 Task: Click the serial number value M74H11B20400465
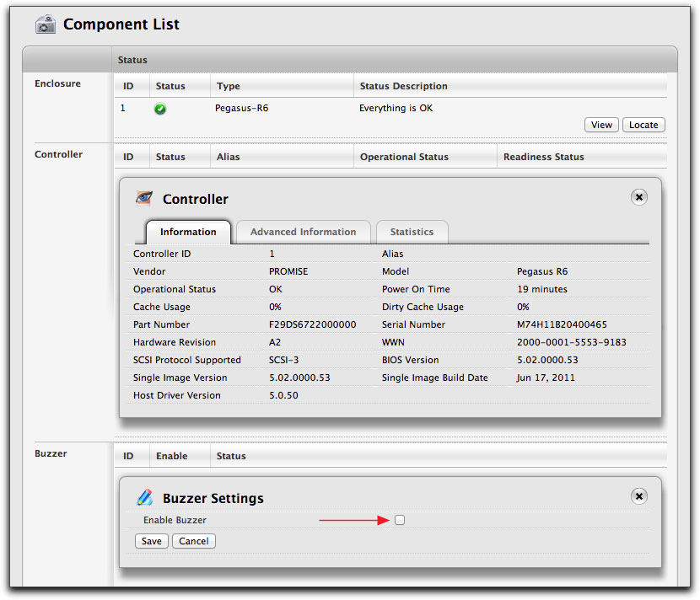pyautogui.click(x=562, y=324)
